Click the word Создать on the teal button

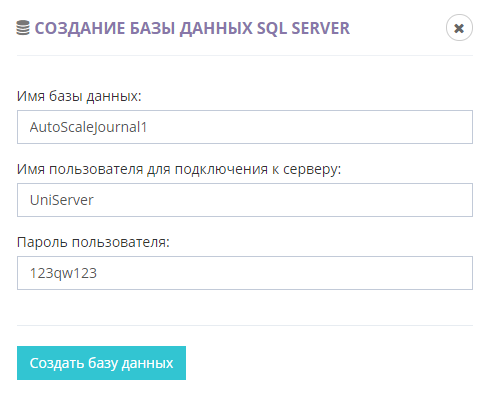pyautogui.click(x=57, y=363)
